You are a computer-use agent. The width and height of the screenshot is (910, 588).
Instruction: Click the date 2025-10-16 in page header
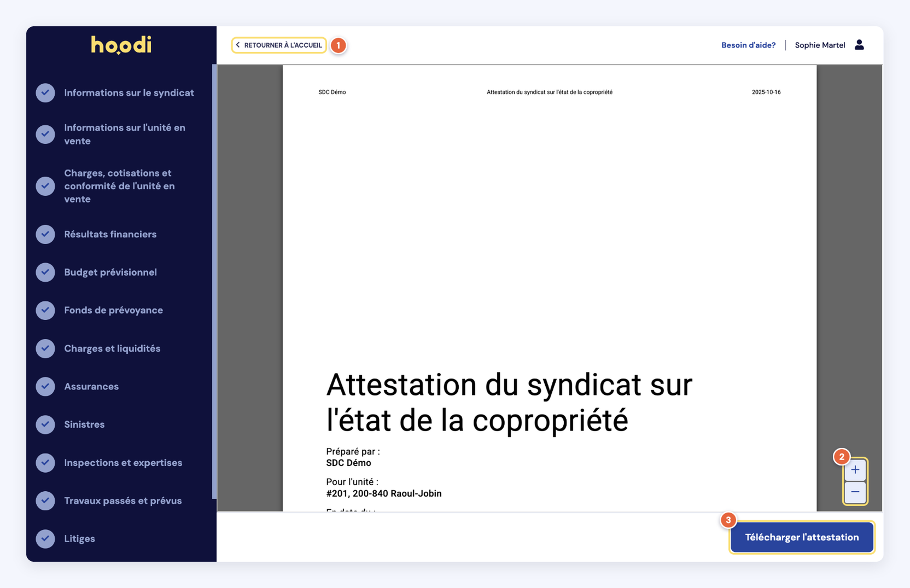766,92
